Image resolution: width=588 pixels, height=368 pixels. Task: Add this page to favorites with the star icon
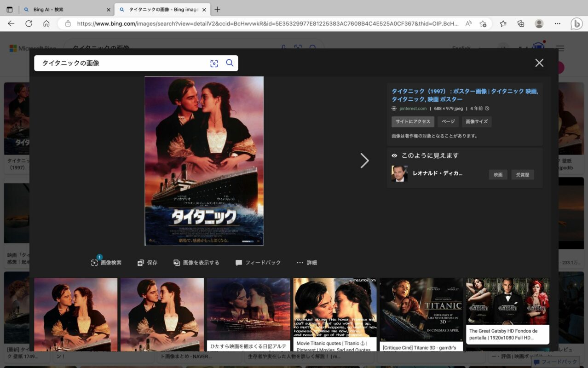point(483,23)
